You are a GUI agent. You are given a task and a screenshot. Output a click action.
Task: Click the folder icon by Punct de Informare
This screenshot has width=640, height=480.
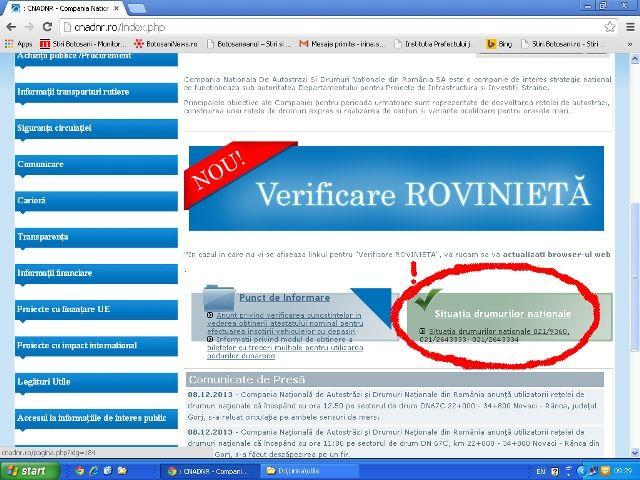pyautogui.click(x=218, y=298)
